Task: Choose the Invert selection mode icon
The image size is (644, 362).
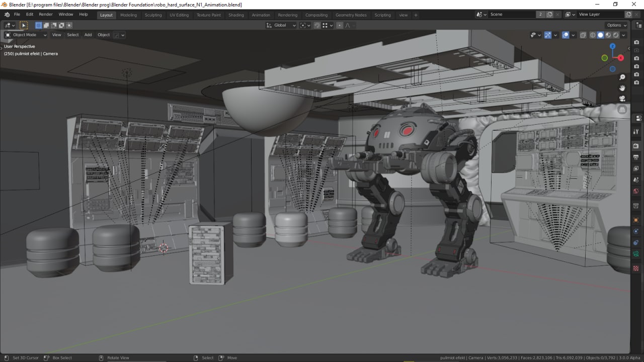Action: click(x=61, y=25)
